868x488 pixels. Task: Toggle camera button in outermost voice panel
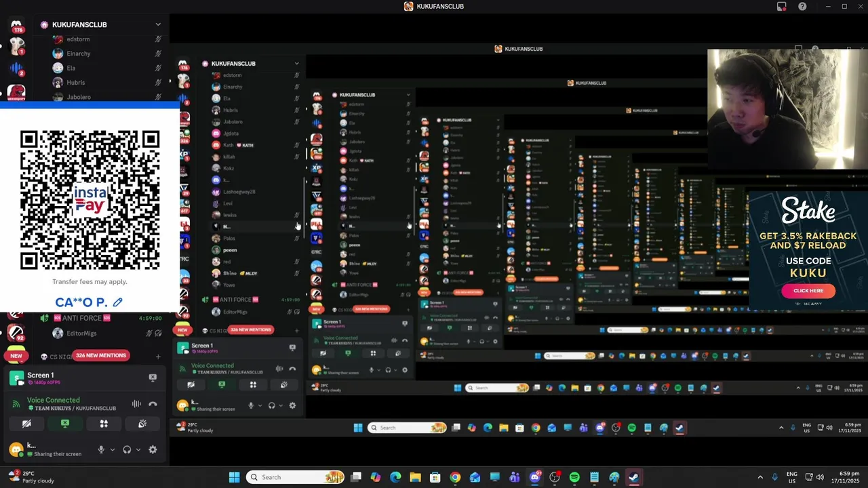(x=26, y=424)
